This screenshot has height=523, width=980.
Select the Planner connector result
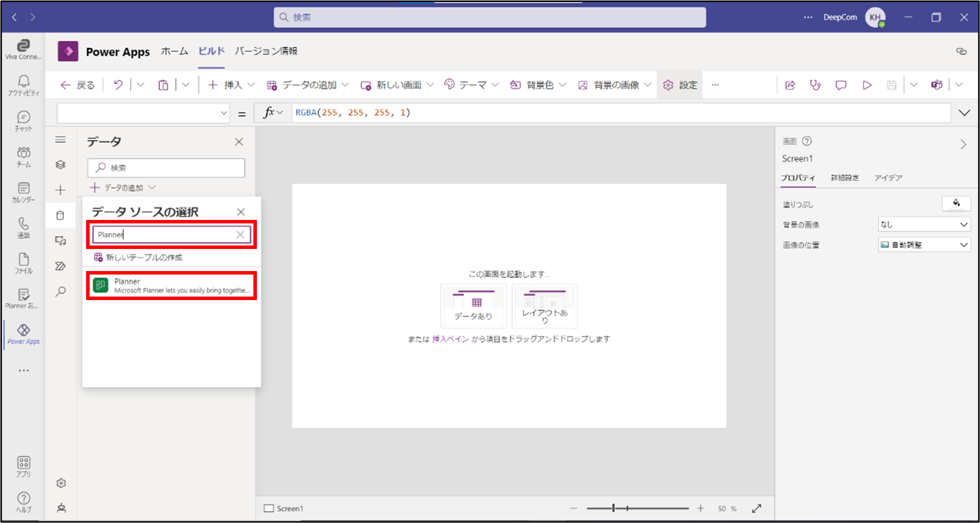[x=172, y=286]
